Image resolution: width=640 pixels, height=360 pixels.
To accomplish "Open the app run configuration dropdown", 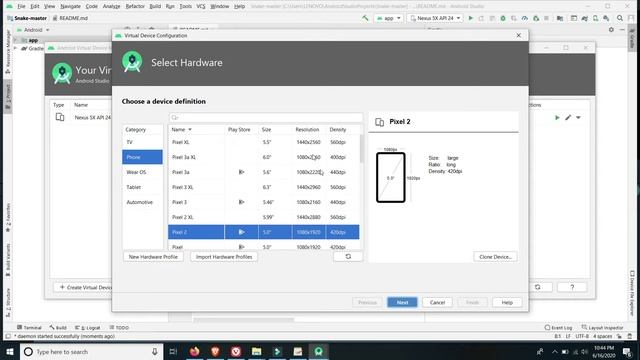I will 389,18.
